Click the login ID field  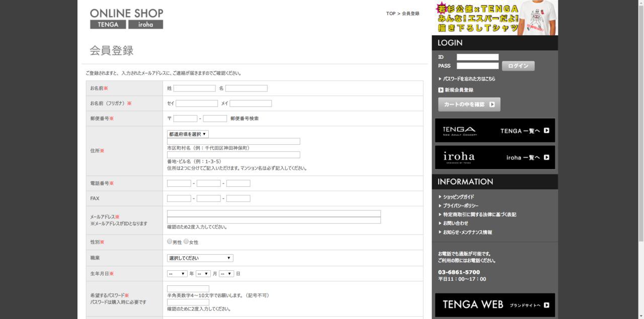(477, 57)
